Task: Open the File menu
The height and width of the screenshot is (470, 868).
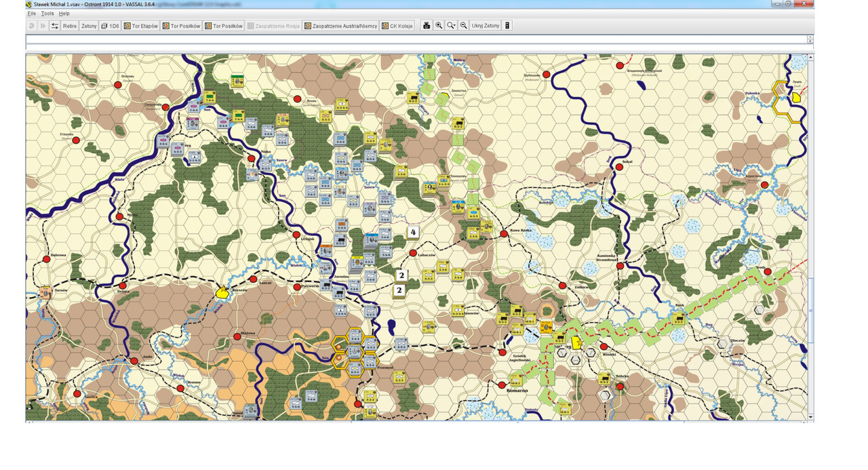Action: point(31,14)
